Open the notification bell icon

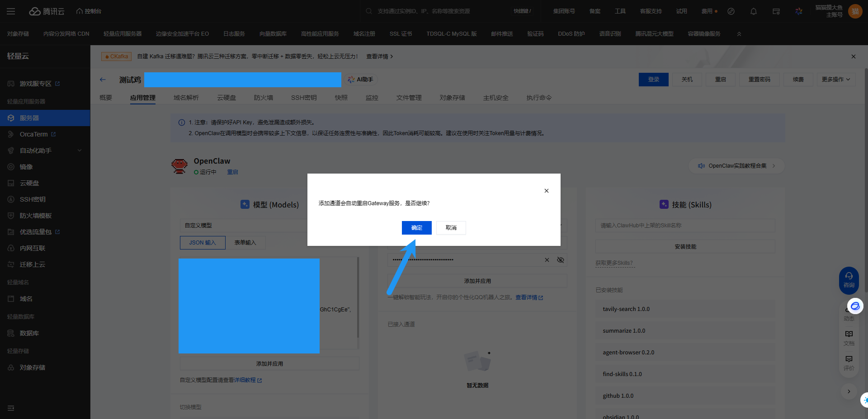tap(753, 11)
